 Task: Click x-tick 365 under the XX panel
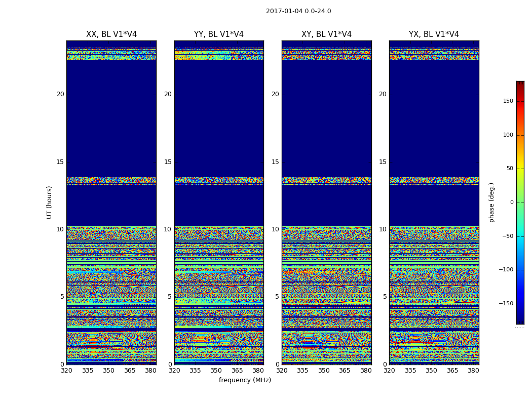(x=130, y=371)
